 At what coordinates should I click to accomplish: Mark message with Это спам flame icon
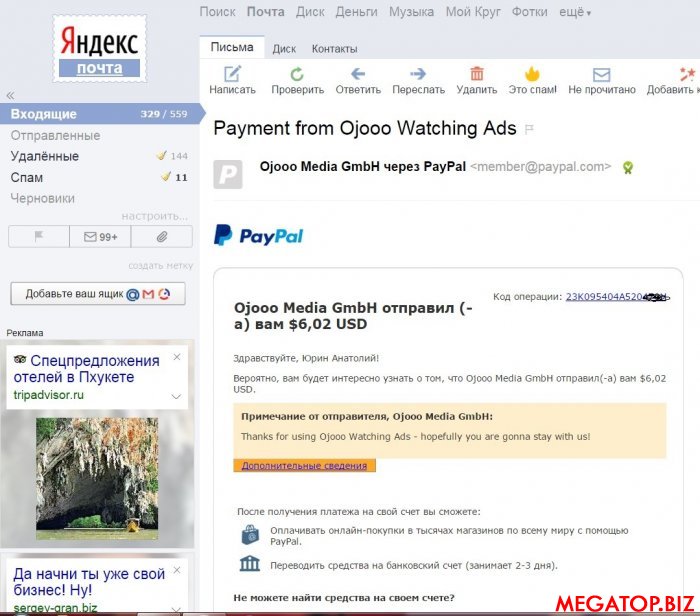click(x=532, y=74)
